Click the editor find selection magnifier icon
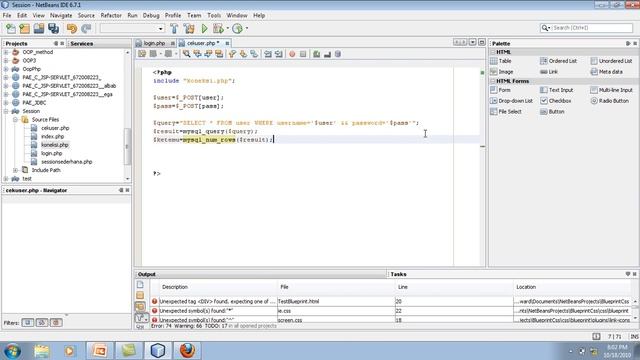 187,54
